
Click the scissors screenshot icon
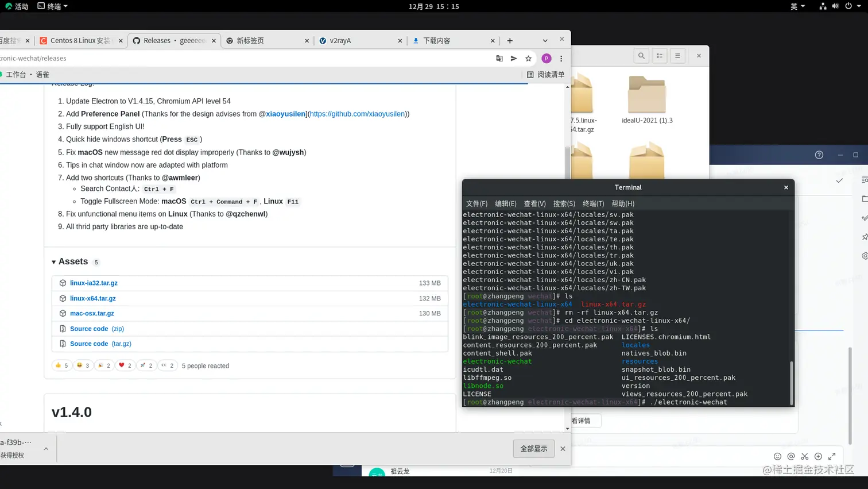coord(805,456)
